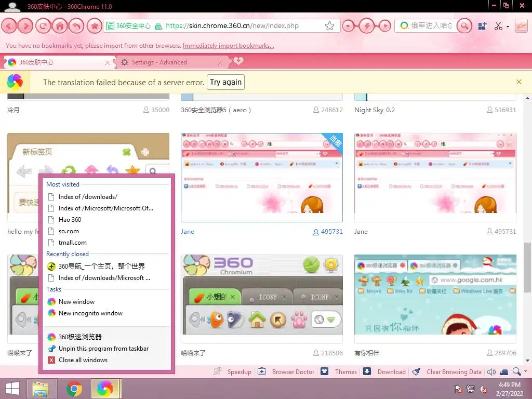The width and height of the screenshot is (532, 399).
Task: Click Immediately import bookmarks link
Action: [229, 46]
